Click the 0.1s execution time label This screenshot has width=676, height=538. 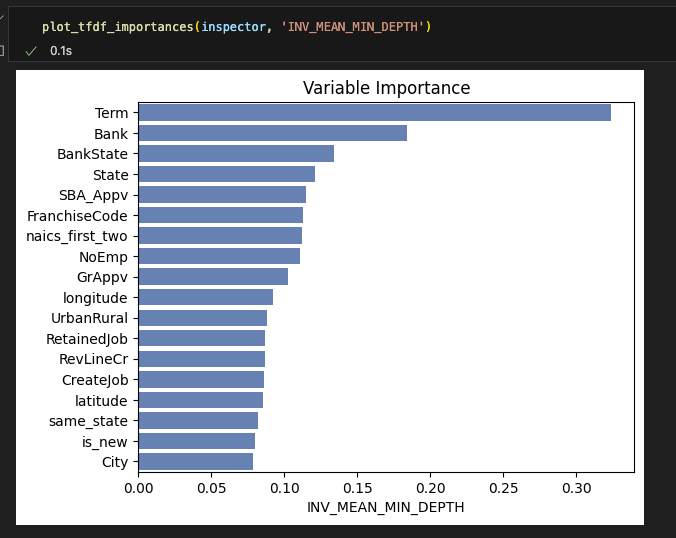click(61, 50)
